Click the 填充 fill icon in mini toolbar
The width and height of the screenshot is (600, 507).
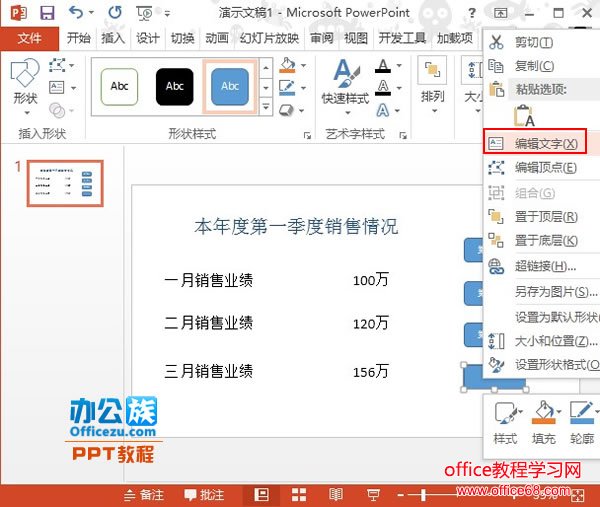coord(544,423)
